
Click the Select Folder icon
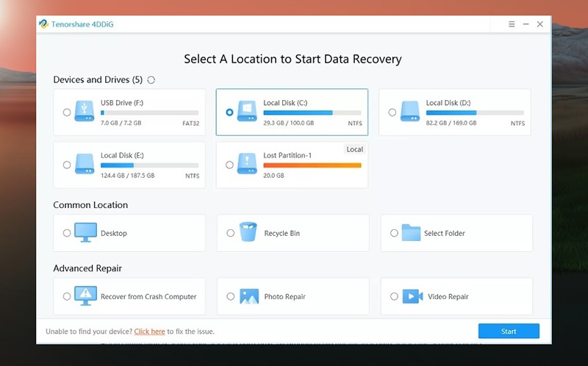point(411,232)
